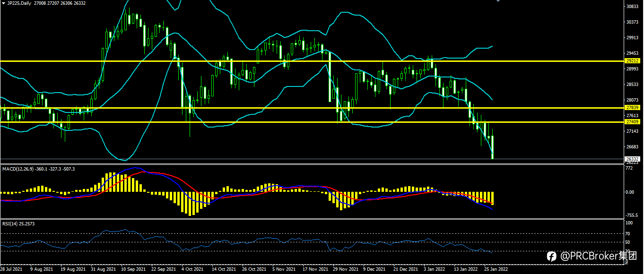Click the 3 Jan 2022 date label
644x274 pixels.
[435, 269]
